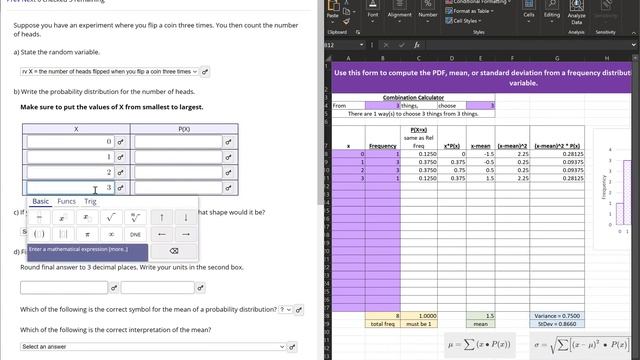Image resolution: width=640 pixels, height=360 pixels.
Task: Click the X input containing 3
Action: tap(70, 188)
